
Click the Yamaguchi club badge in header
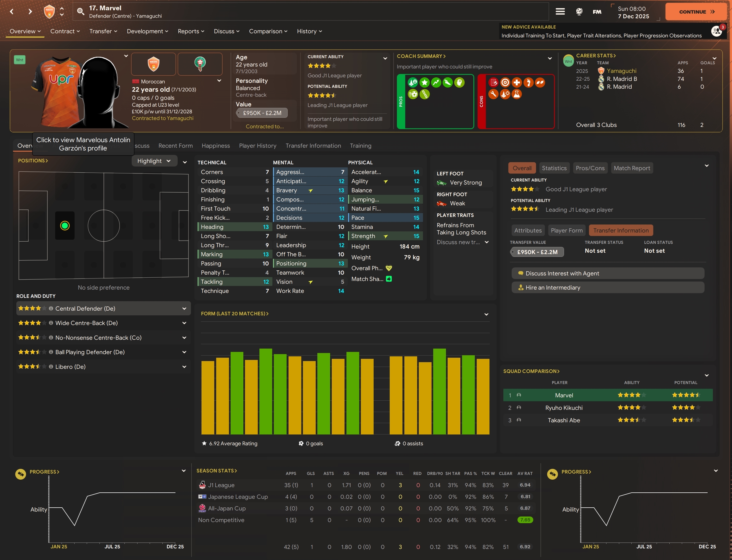tap(49, 12)
